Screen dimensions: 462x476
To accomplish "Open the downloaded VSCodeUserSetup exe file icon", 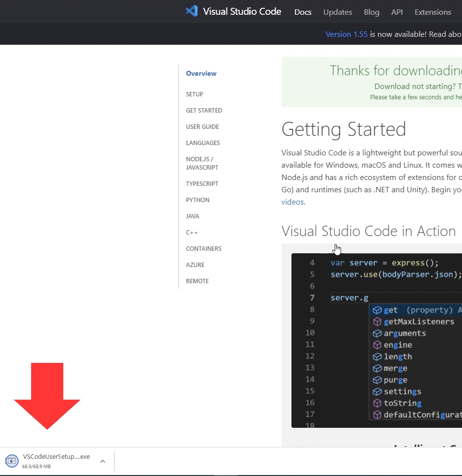I will (x=12, y=461).
